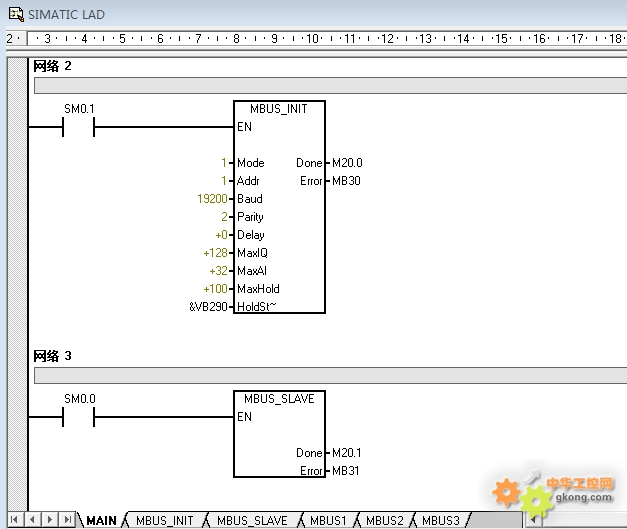Screen dimensions: 627x529
Task: Select the 网络 3 network title
Action: (52, 355)
